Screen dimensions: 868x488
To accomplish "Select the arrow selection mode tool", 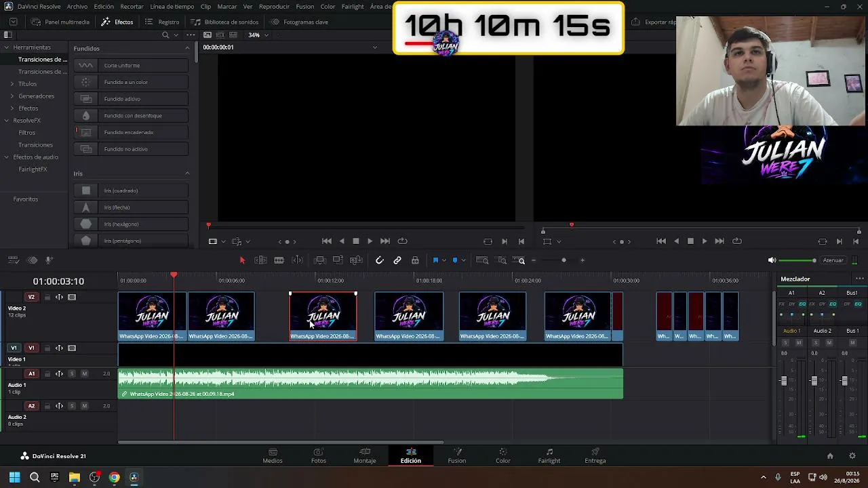I will tap(242, 260).
